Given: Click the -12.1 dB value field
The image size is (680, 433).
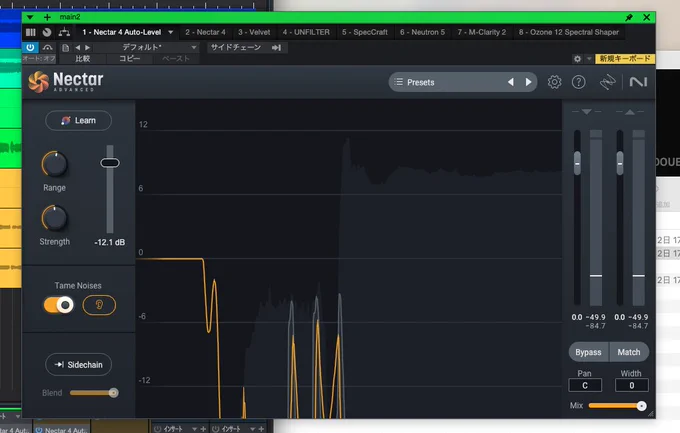Looking at the screenshot, I should tap(110, 242).
